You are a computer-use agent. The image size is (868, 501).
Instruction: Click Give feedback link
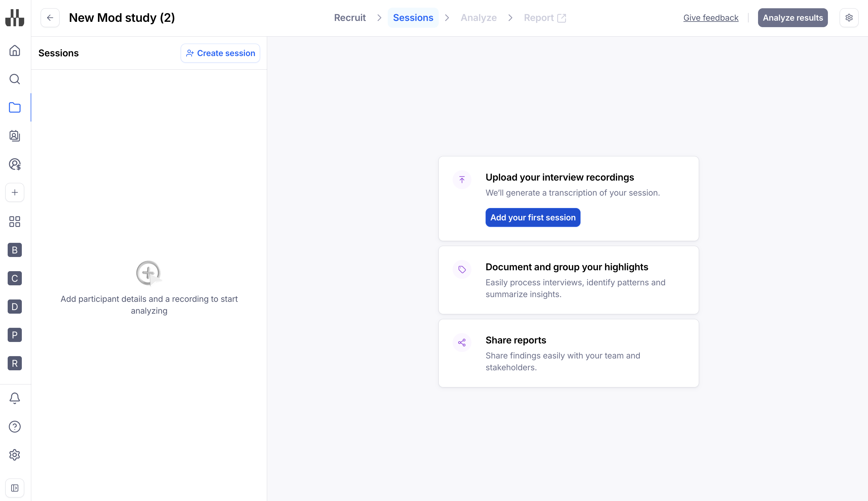(x=711, y=17)
